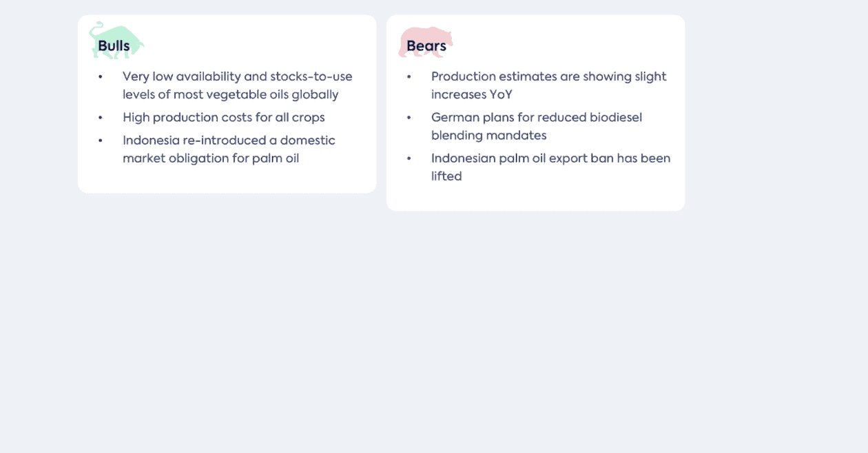Click the first bullet point under Bulls
This screenshot has width=868, height=453.
[x=101, y=76]
